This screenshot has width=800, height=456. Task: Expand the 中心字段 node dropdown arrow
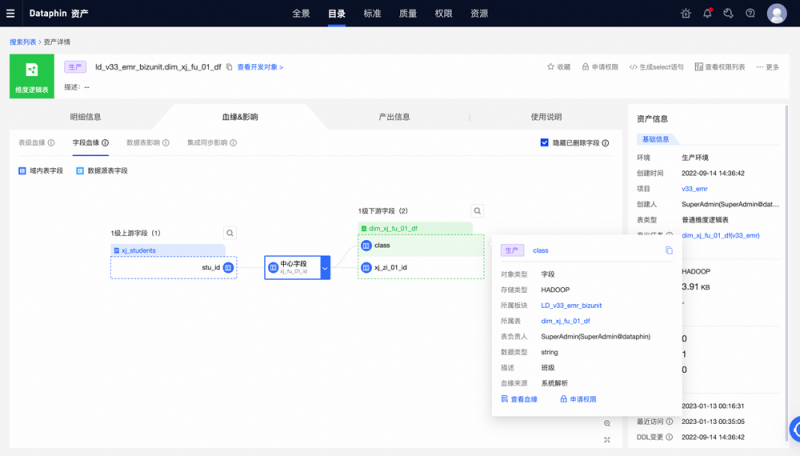(x=324, y=268)
